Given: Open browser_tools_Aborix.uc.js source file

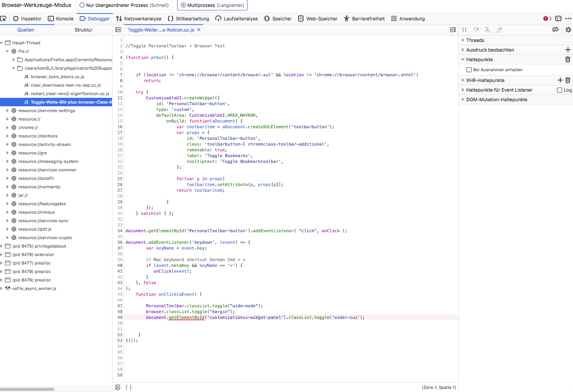Looking at the screenshot, I should [57, 77].
